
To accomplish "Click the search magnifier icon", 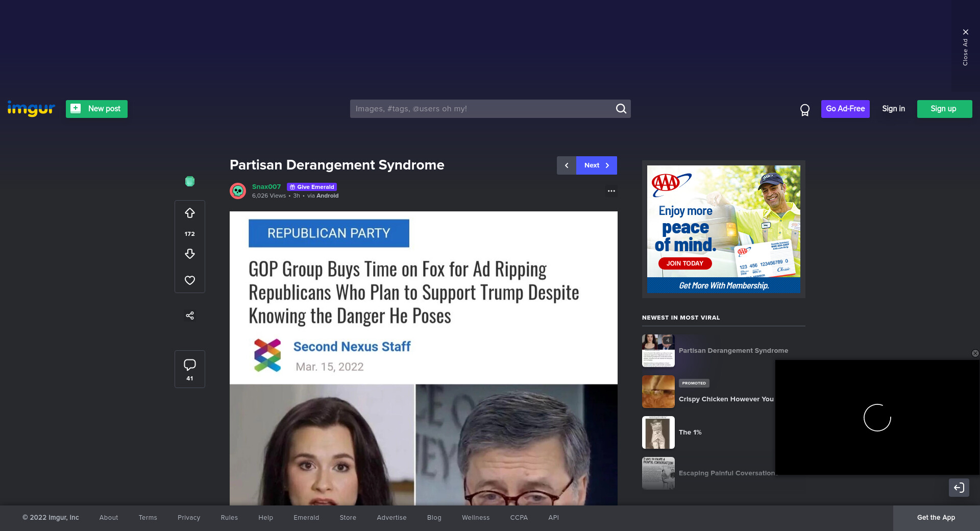I will (621, 109).
